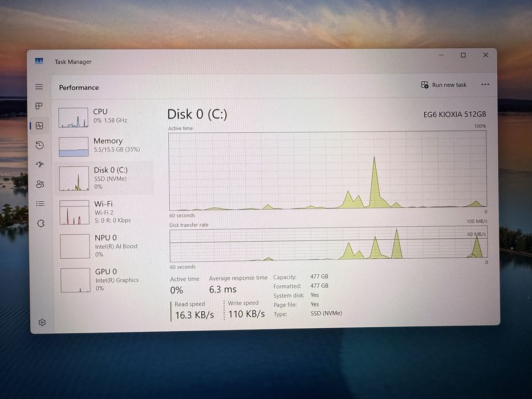
Task: Click the 100 MB/s transfer rate label
Action: [x=477, y=221]
